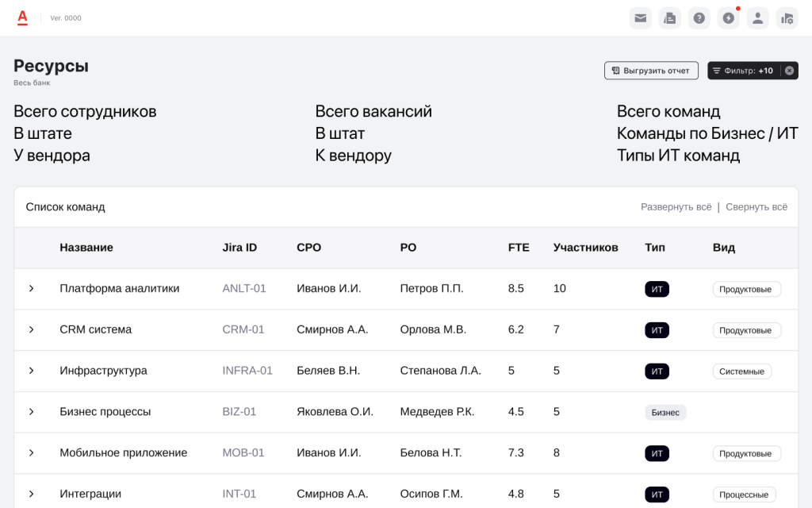This screenshot has width=812, height=508.
Task: Open help via question mark icon
Action: coord(699,18)
